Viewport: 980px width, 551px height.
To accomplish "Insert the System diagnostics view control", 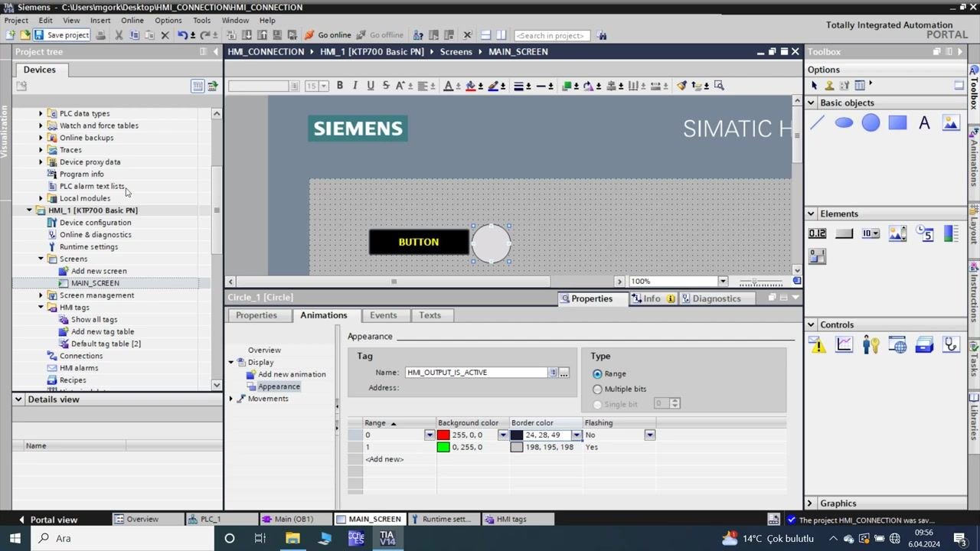I will (951, 345).
